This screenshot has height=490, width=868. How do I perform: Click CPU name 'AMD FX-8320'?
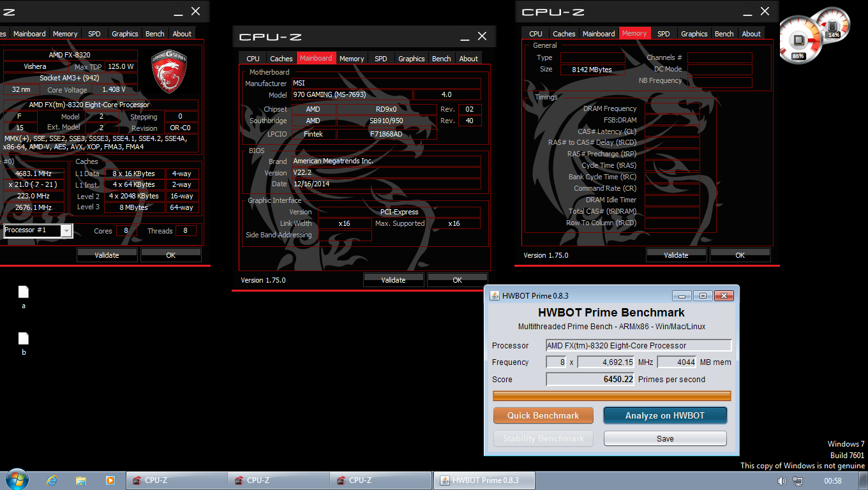[70, 55]
